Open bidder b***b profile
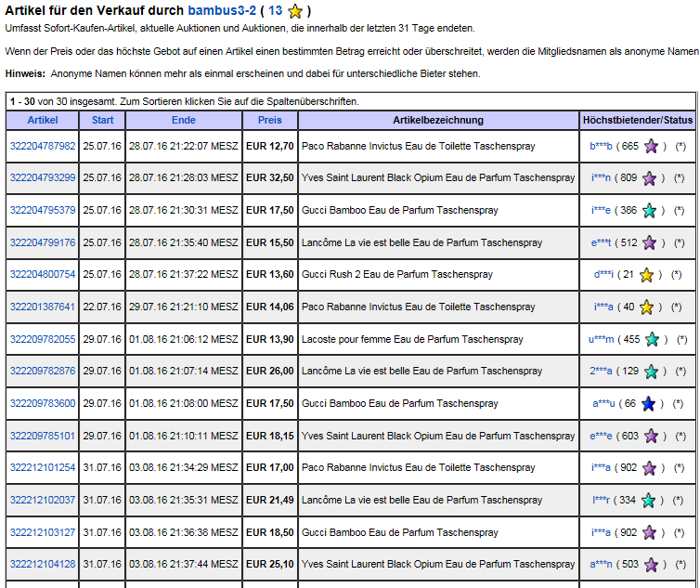The height and width of the screenshot is (588, 700). tap(601, 146)
